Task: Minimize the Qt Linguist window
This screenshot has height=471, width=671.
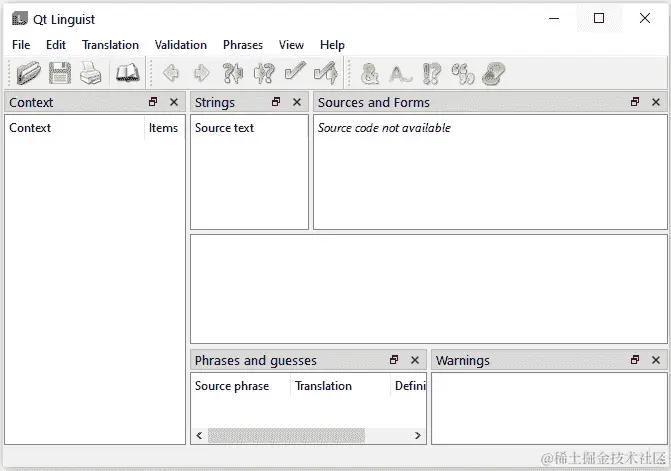Action: click(x=554, y=18)
